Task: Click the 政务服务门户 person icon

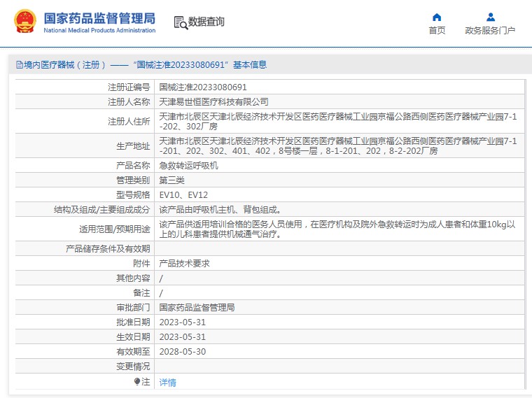Action: pyautogui.click(x=490, y=17)
